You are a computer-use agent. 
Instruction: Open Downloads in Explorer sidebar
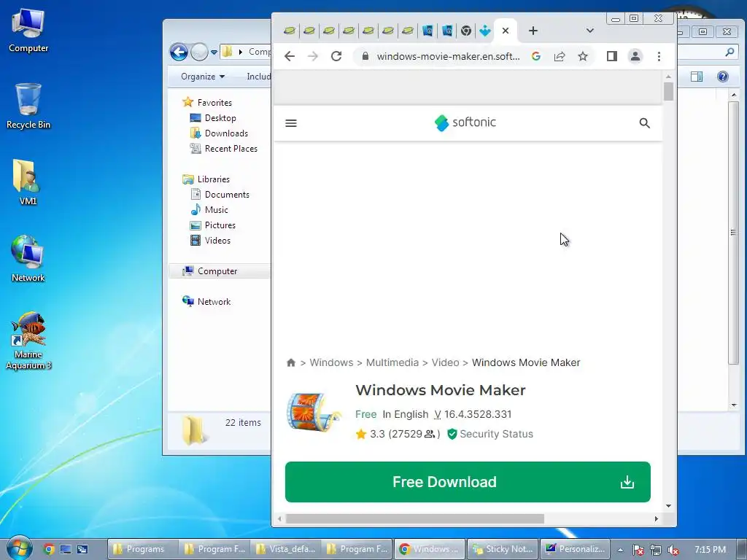pyautogui.click(x=226, y=133)
